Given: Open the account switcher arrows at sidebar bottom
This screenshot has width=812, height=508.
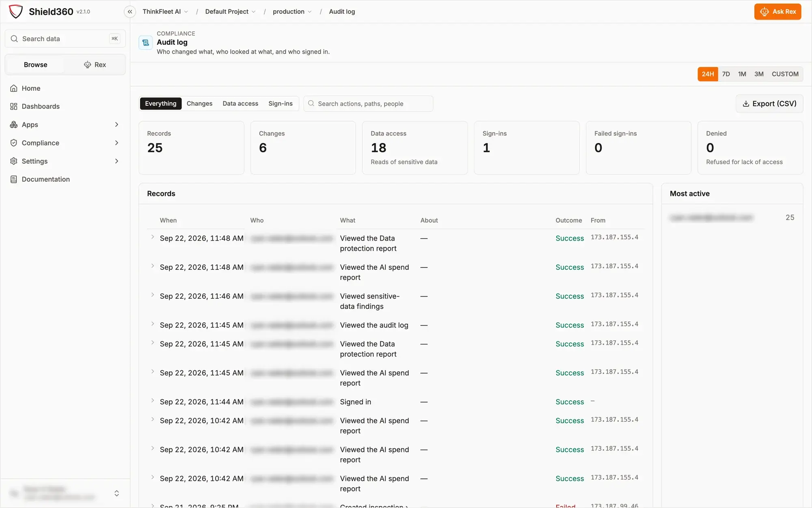Looking at the screenshot, I should coord(117,493).
